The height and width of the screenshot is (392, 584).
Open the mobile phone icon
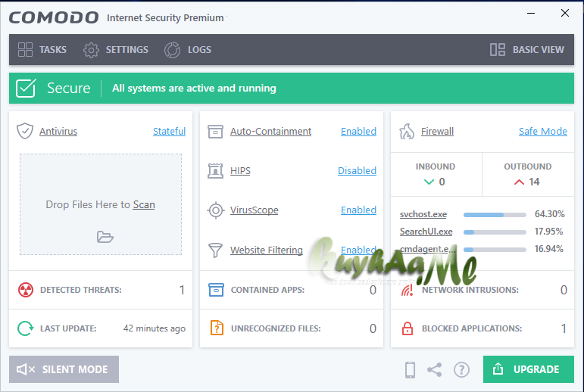coord(410,369)
